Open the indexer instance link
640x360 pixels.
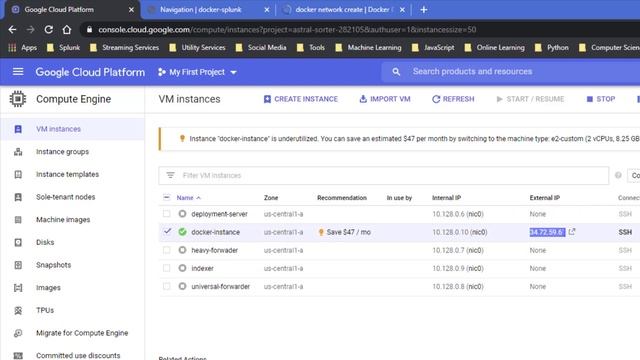click(202, 268)
